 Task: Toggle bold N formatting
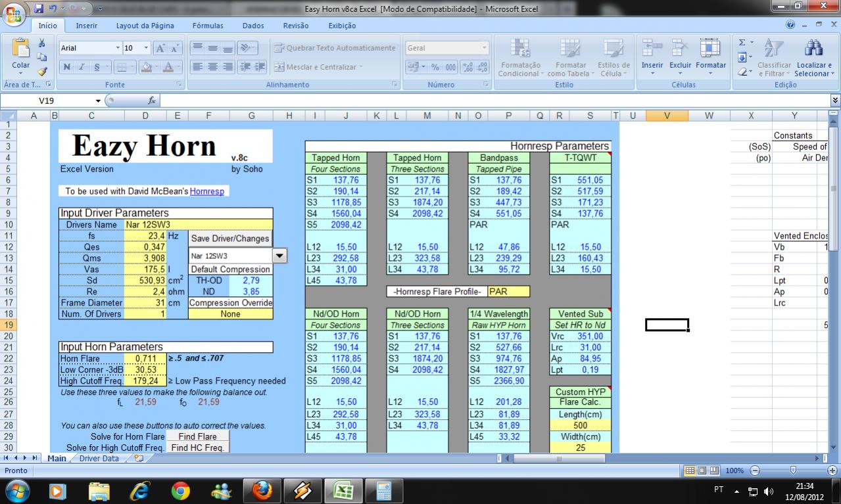coord(68,66)
